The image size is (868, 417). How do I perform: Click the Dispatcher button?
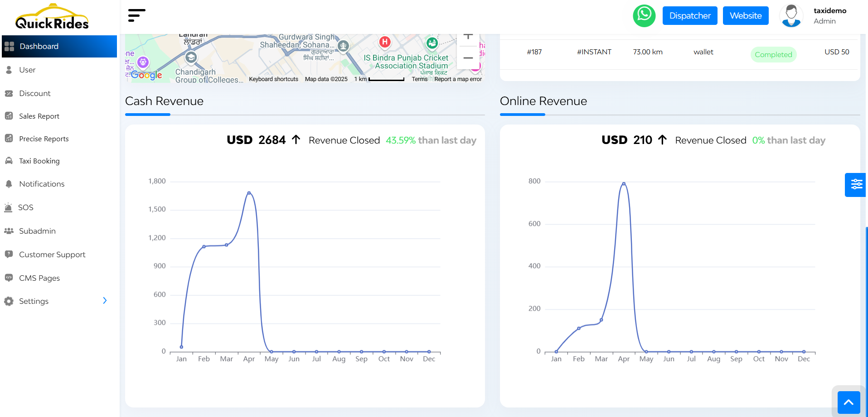click(690, 16)
